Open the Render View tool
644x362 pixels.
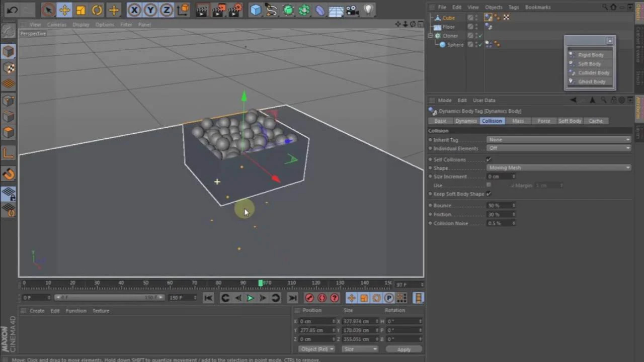click(202, 10)
